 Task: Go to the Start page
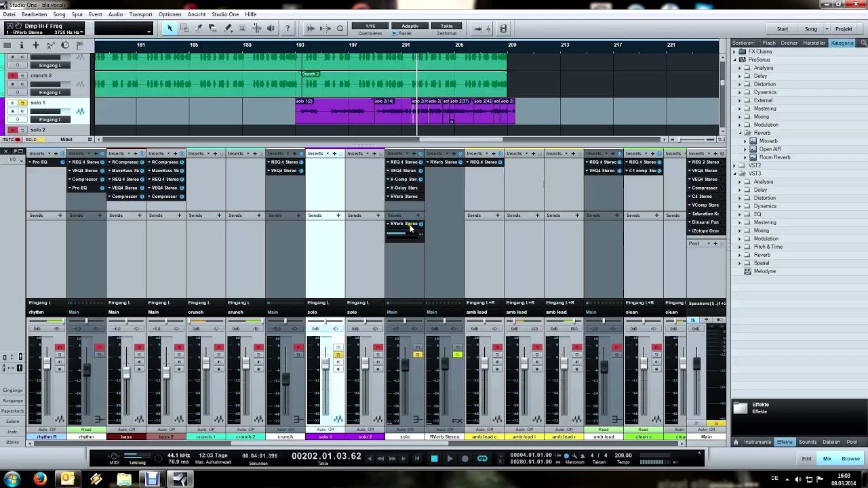tap(782, 29)
